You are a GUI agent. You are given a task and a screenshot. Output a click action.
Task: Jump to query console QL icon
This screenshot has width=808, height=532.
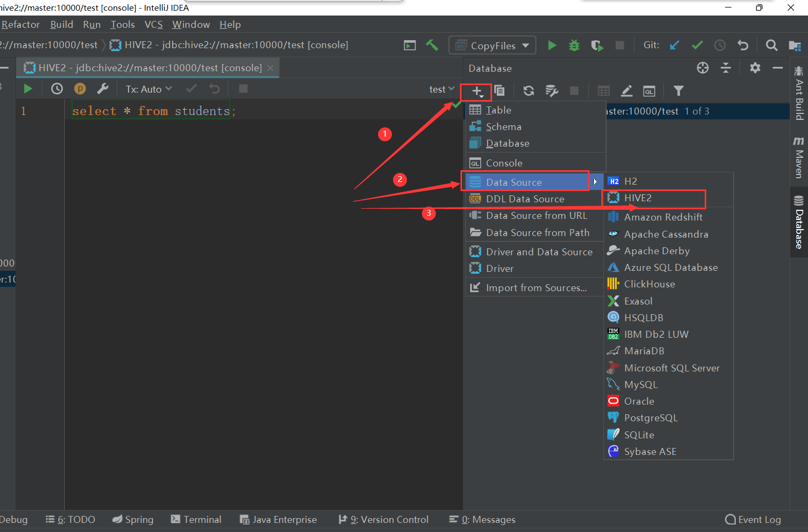coord(649,90)
